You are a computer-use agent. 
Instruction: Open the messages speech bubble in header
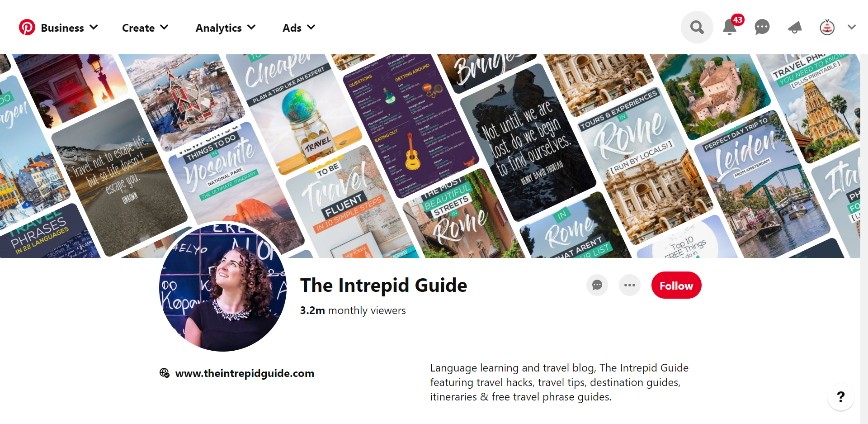click(x=762, y=27)
